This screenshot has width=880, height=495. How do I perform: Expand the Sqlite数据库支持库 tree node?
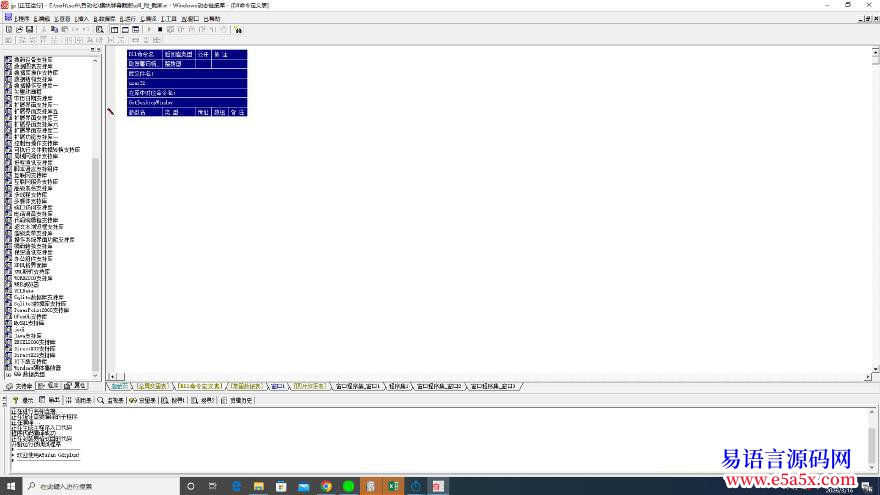9,297
